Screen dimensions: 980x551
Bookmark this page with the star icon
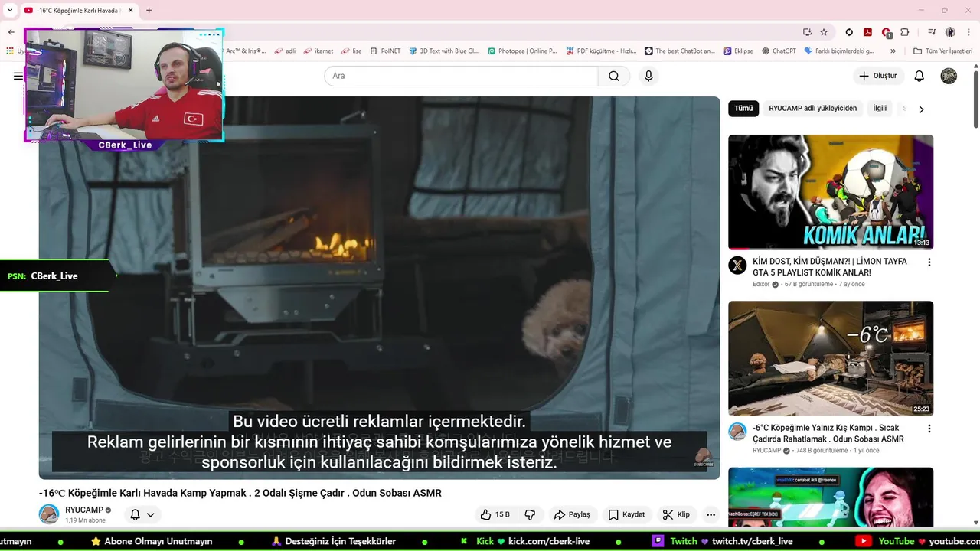click(x=824, y=32)
